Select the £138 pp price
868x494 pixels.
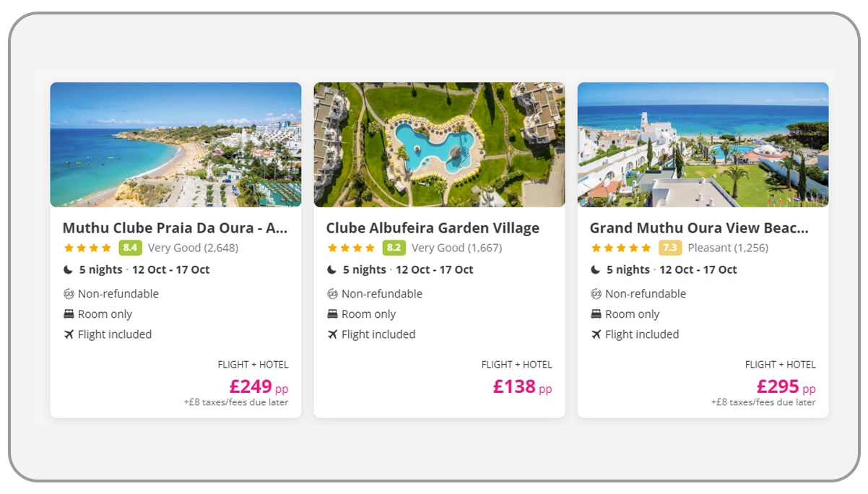point(522,387)
